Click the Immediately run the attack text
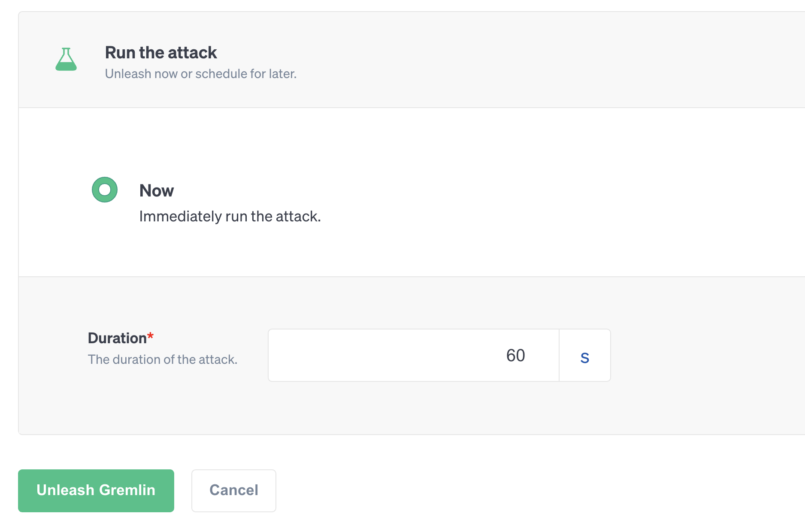Image resolution: width=805 pixels, height=532 pixels. coord(230,216)
